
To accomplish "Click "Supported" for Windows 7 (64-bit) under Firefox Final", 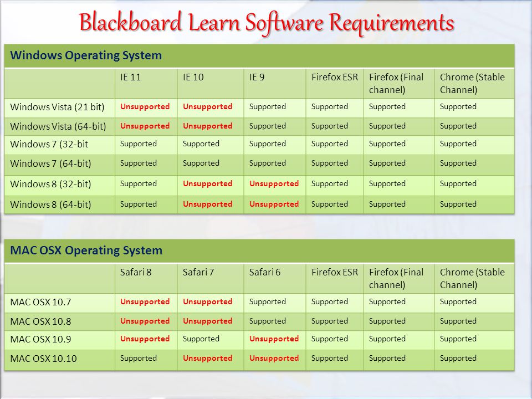I will [387, 163].
